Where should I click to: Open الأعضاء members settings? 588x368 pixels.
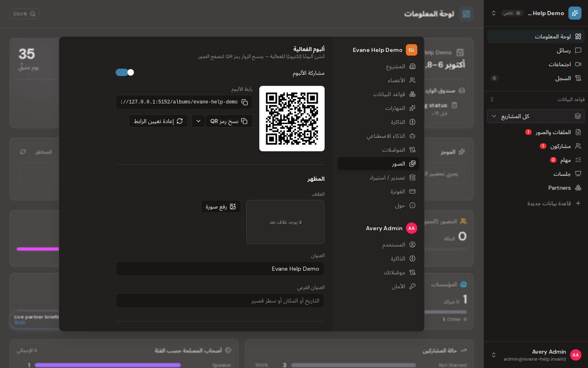click(378, 80)
